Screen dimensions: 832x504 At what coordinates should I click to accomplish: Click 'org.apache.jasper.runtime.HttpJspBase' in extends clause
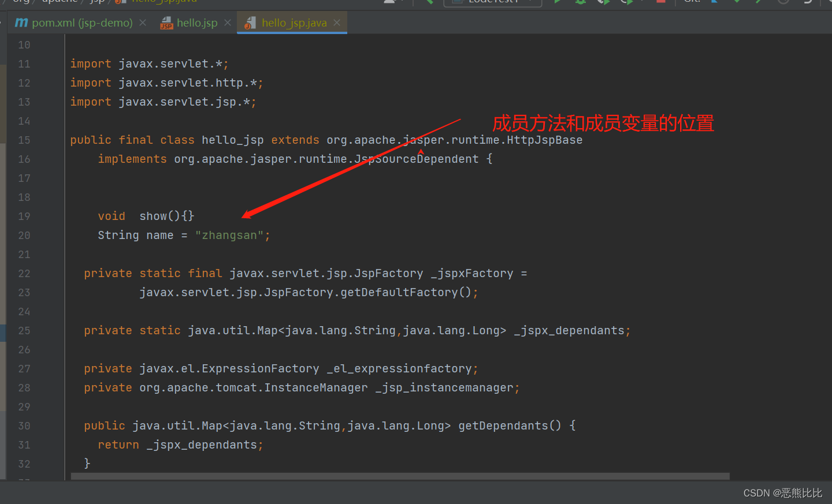pyautogui.click(x=455, y=140)
